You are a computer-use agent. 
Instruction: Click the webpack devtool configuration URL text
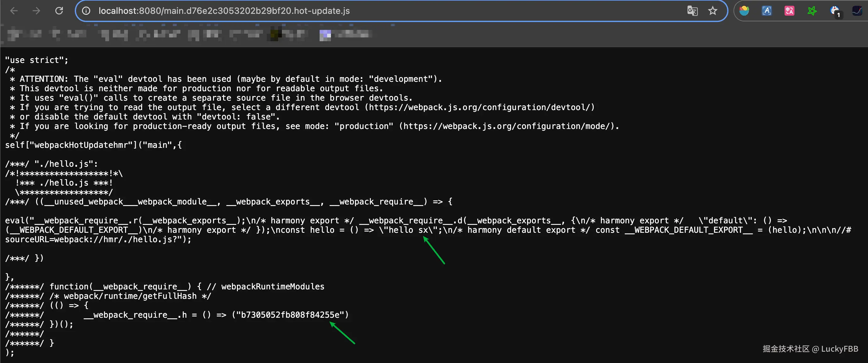[x=480, y=107]
